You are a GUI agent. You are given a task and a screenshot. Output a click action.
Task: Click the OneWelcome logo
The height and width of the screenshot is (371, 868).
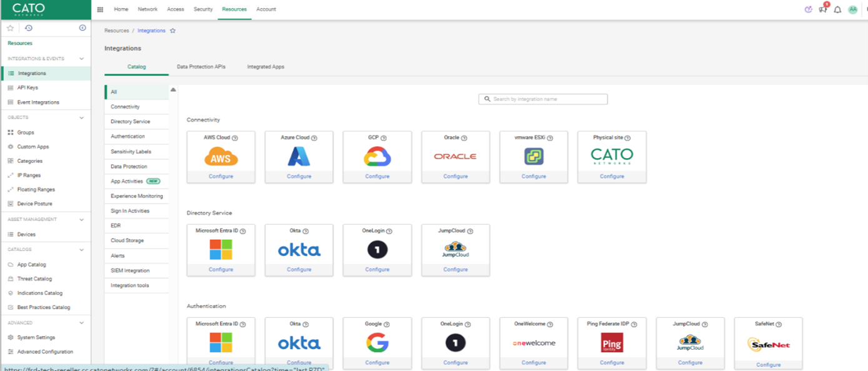[534, 343]
